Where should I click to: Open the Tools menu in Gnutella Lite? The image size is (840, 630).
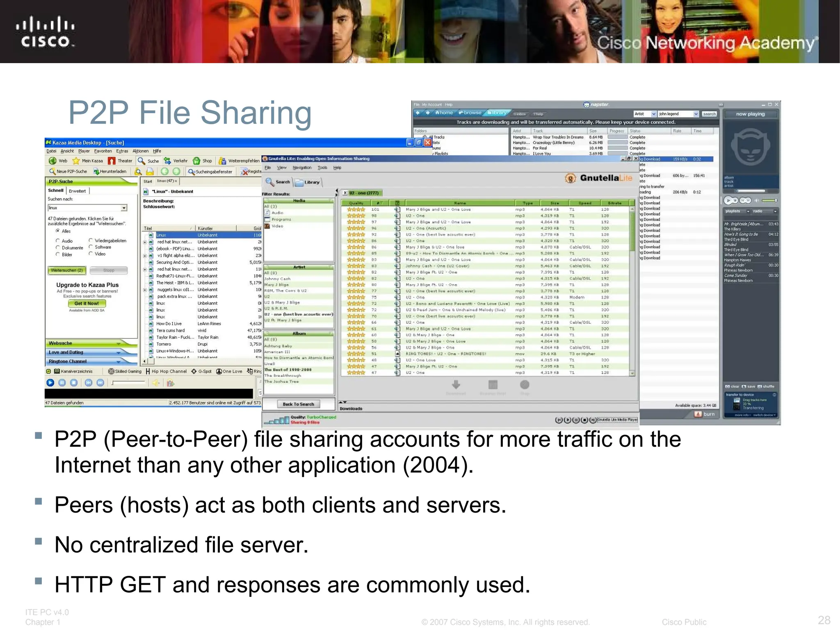click(x=323, y=167)
